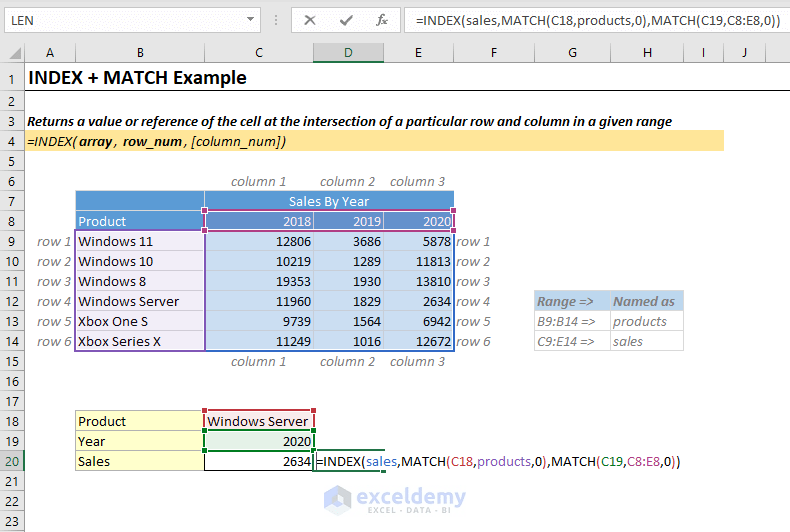Click the cell with value 10219
Viewport: 790px width, 532px height.
point(259,261)
